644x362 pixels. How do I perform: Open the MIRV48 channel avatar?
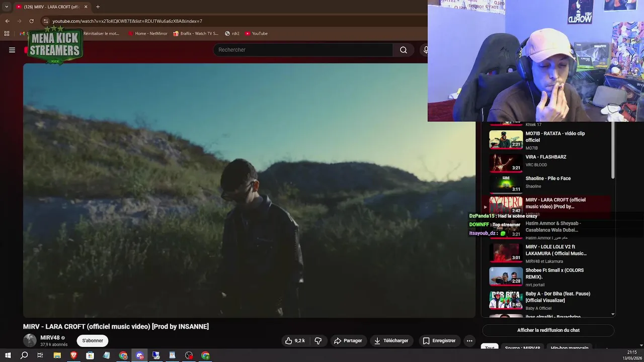tap(30, 340)
